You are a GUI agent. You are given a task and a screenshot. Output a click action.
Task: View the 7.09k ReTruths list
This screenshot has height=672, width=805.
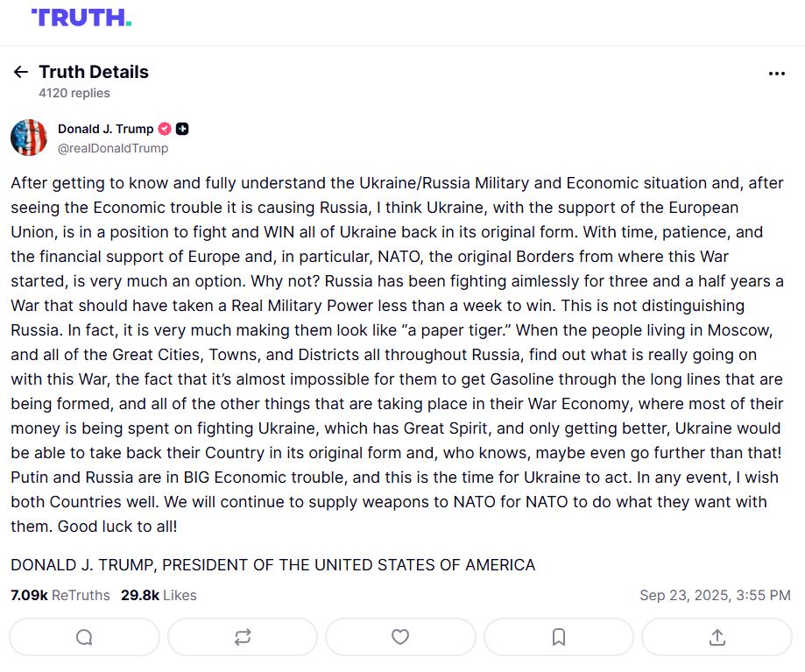60,595
